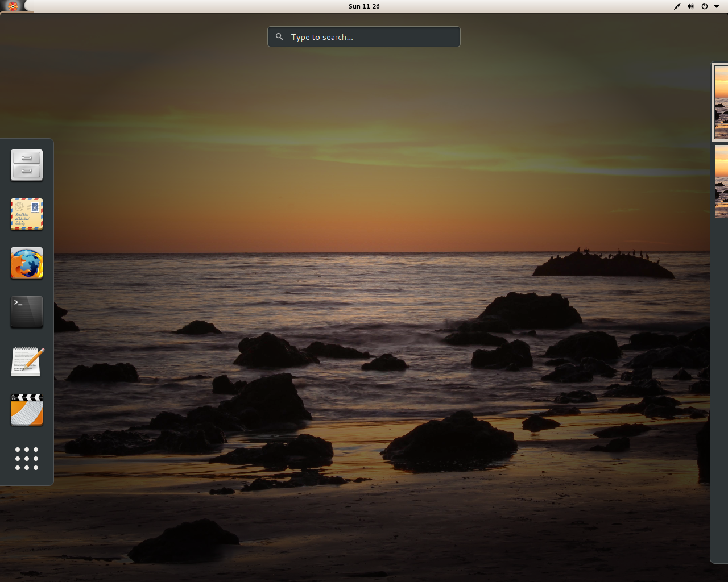Open the Files file cabinet icon
This screenshot has width=728, height=582.
(27, 165)
